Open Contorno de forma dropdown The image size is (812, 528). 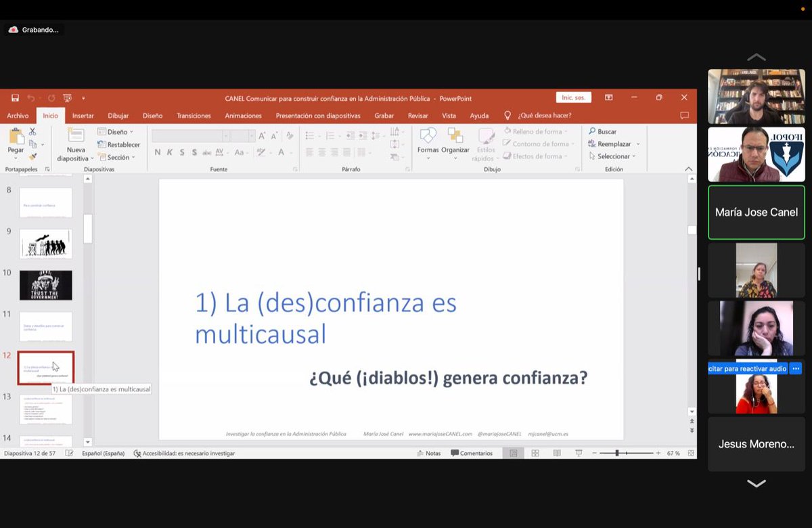pos(538,144)
